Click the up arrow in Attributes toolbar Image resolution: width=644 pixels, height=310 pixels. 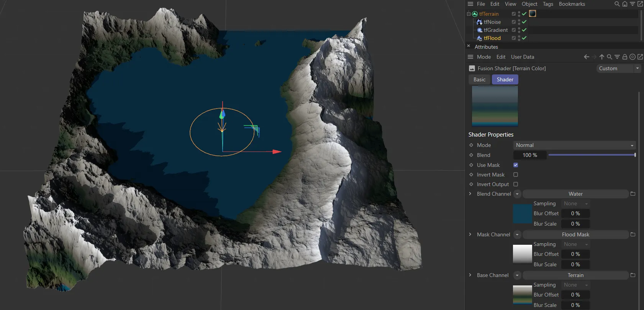[601, 57]
